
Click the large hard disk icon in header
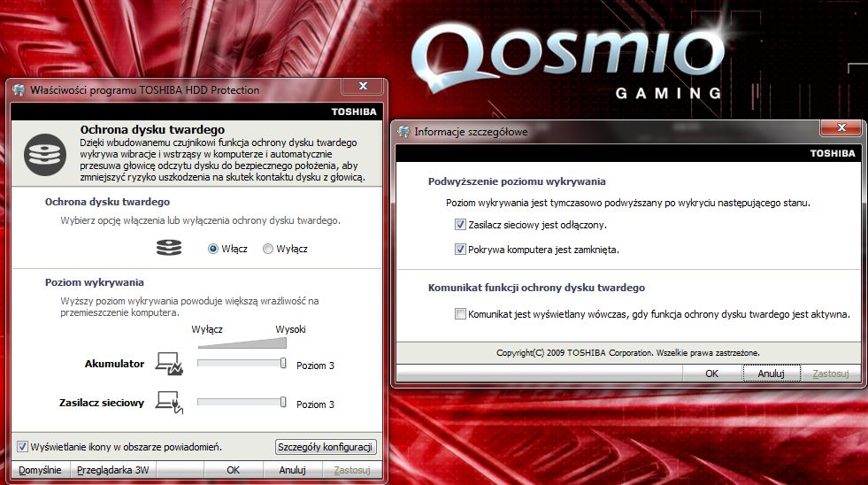coord(45,155)
